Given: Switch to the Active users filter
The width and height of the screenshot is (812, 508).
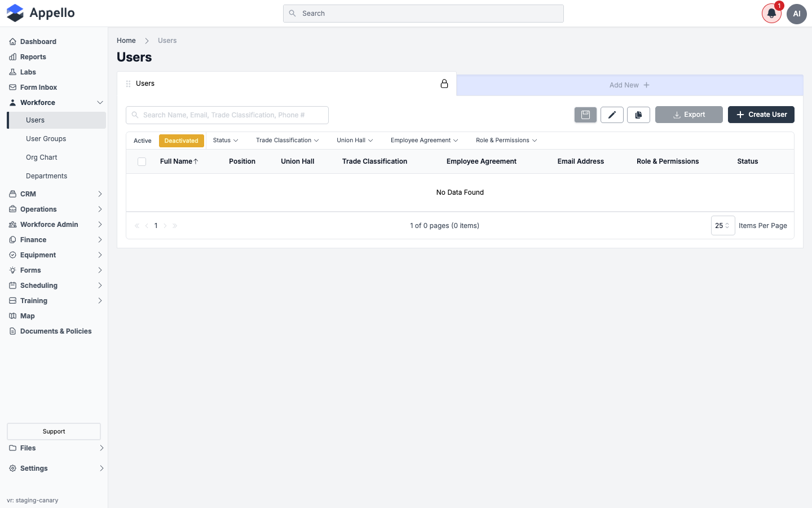Looking at the screenshot, I should pos(143,141).
